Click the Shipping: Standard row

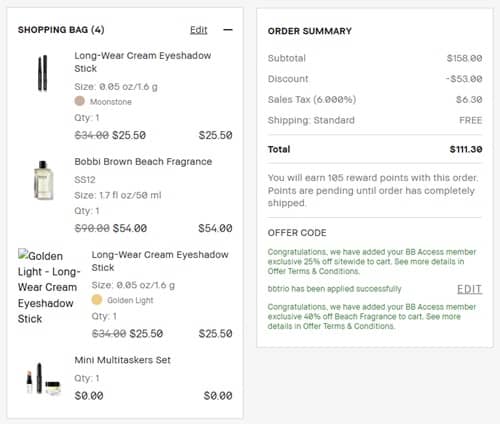pos(375,120)
